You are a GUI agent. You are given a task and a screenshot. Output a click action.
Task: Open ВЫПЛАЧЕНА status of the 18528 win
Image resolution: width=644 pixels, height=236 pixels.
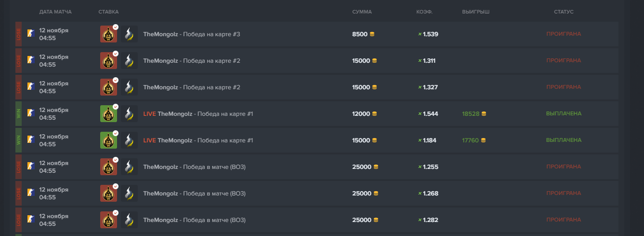tap(564, 114)
